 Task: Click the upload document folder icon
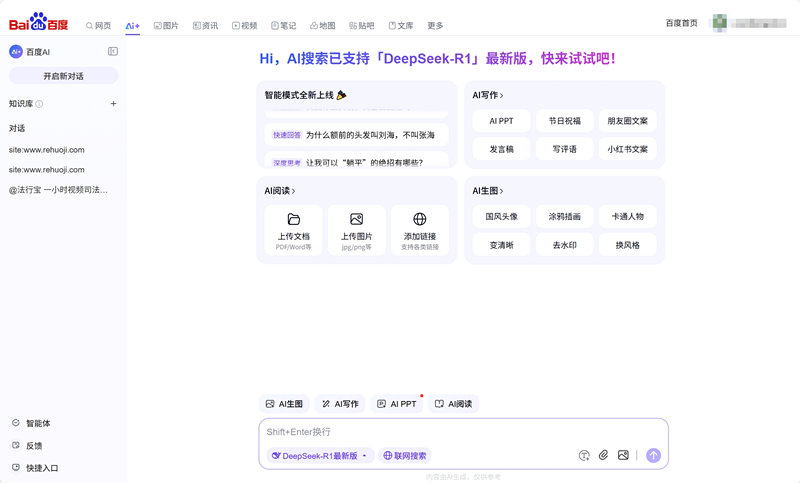click(293, 219)
